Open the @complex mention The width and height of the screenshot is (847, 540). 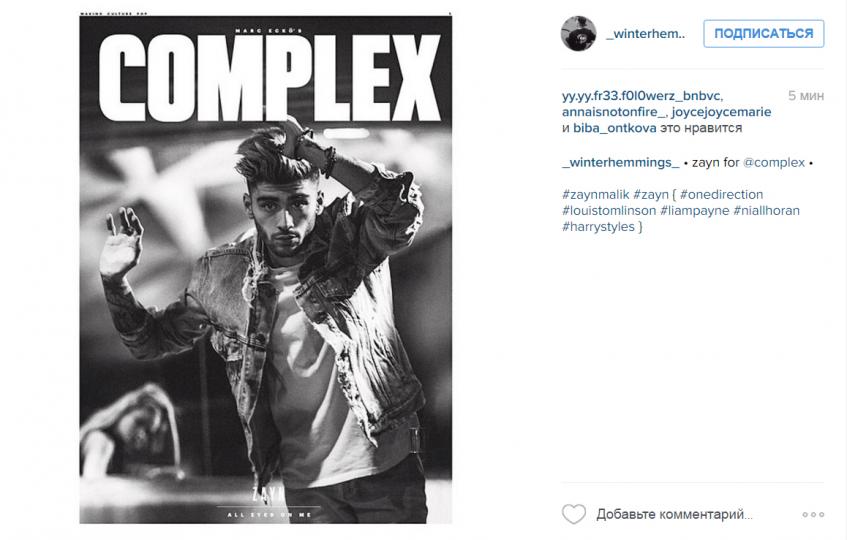[x=774, y=163]
